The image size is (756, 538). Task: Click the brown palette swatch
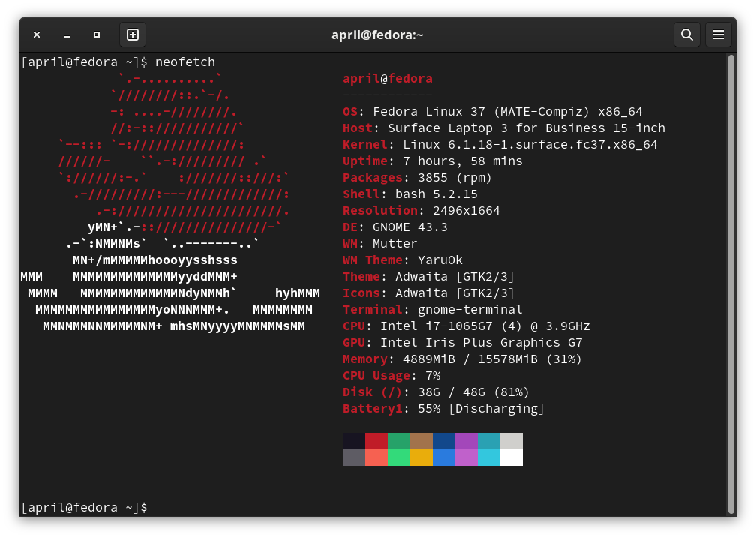421,441
